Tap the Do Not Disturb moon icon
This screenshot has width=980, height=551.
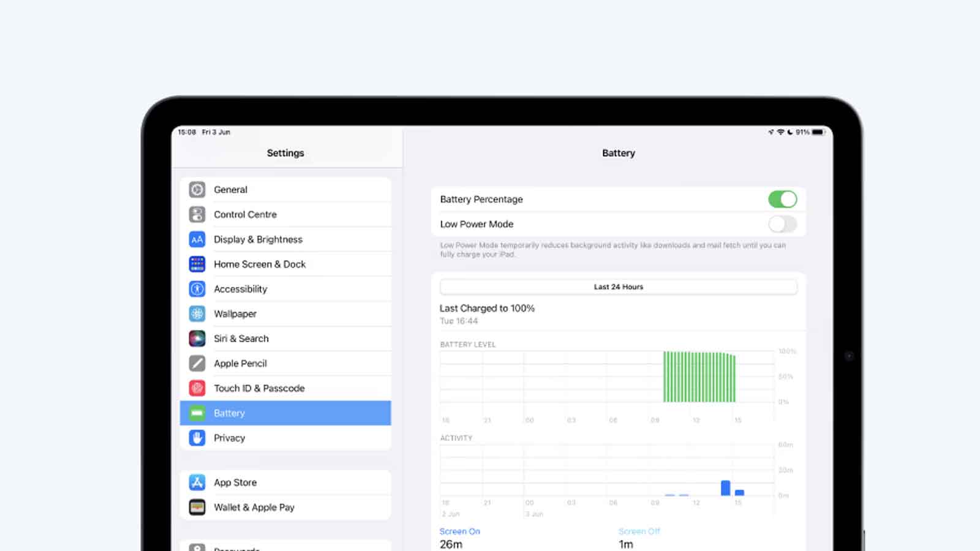click(790, 132)
